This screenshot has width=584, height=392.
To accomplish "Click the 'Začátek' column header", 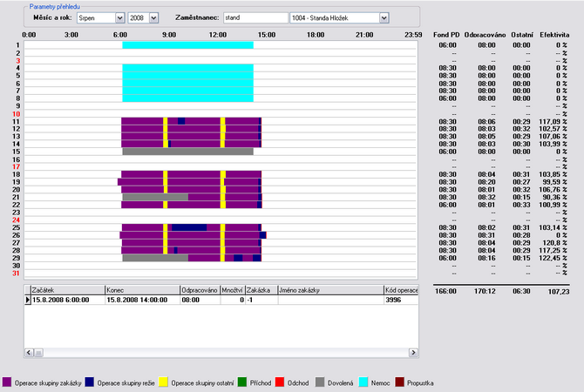I will 68,290.
